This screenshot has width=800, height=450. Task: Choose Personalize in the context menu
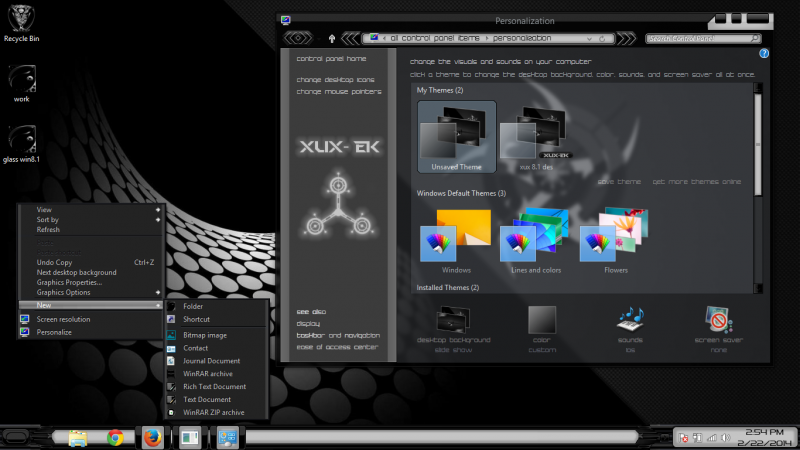tap(91, 332)
